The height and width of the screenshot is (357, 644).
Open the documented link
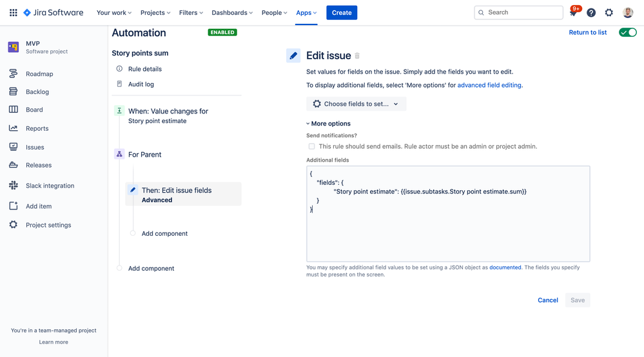coord(505,267)
